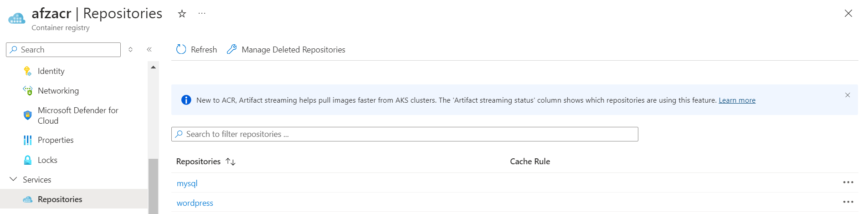Collapse the Services section
Viewport: 868px width, 214px height.
click(x=13, y=179)
